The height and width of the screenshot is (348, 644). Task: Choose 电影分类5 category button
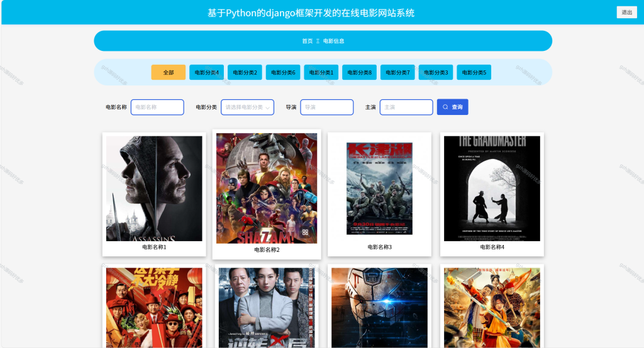(x=474, y=72)
